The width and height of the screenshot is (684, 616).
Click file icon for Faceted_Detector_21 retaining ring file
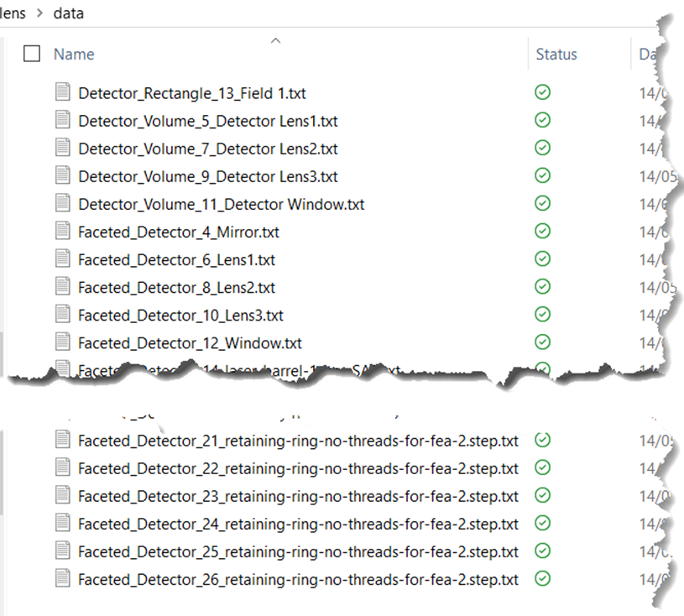point(63,440)
